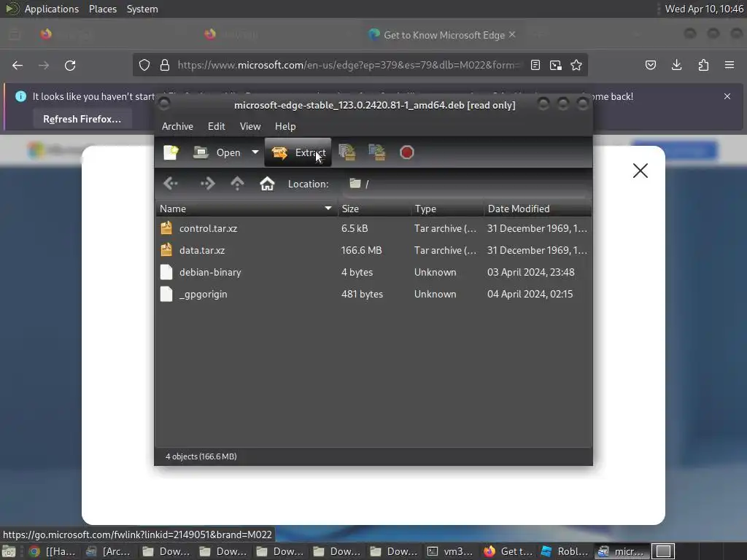Create a new archive with toolbar icon
The width and height of the screenshot is (747, 560).
171,152
